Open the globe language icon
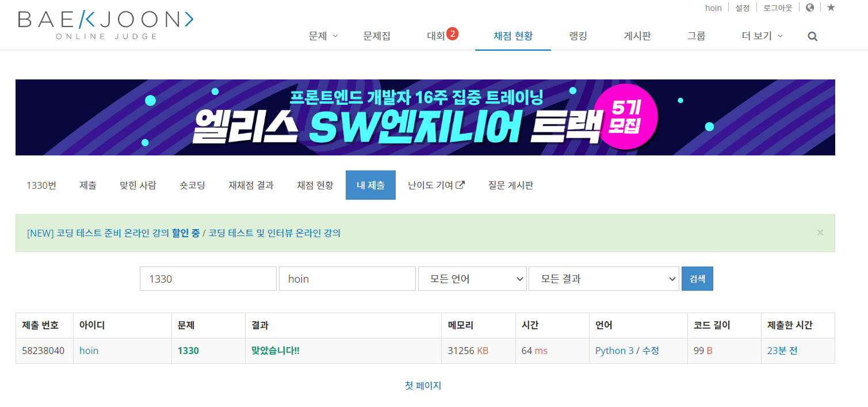 click(x=810, y=7)
